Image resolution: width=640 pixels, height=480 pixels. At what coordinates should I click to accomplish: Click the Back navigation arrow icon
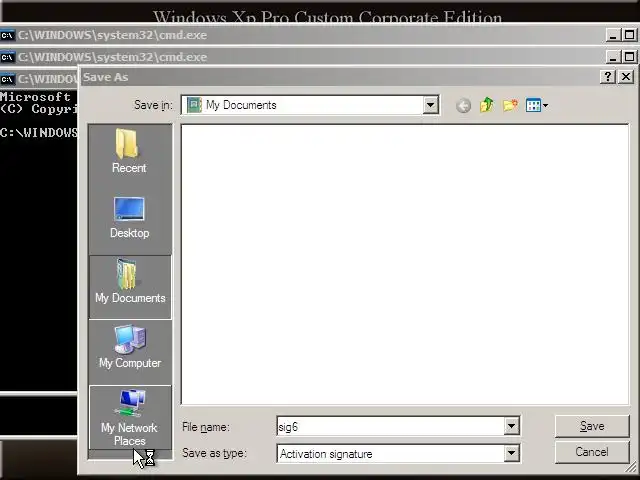tap(463, 106)
